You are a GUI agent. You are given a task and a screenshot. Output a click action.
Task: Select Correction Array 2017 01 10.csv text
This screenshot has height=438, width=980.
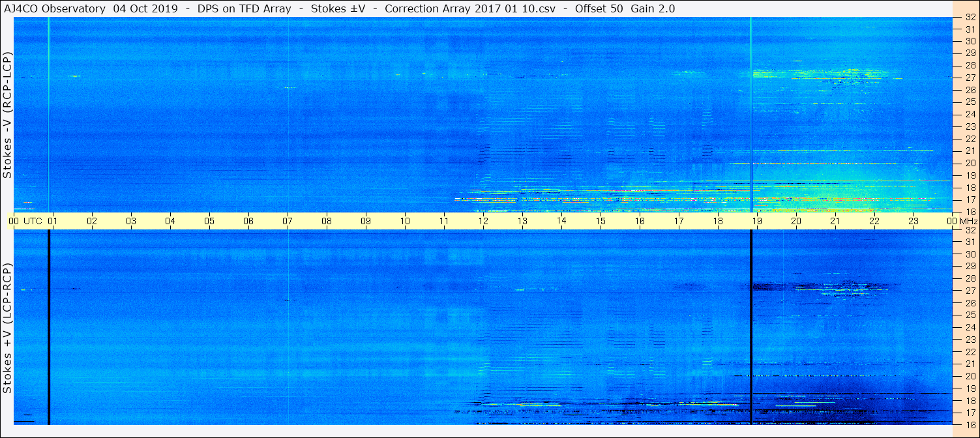[x=470, y=8]
